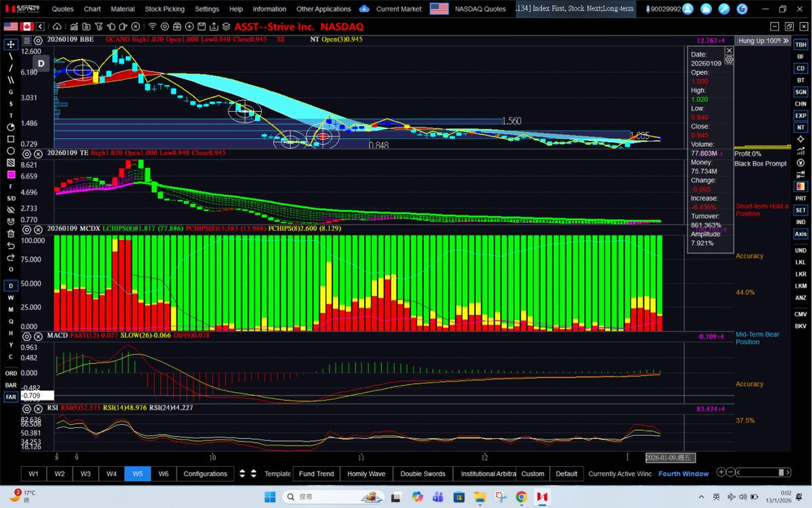The height and width of the screenshot is (508, 812).
Task: Open the Chart menu
Action: [92, 9]
